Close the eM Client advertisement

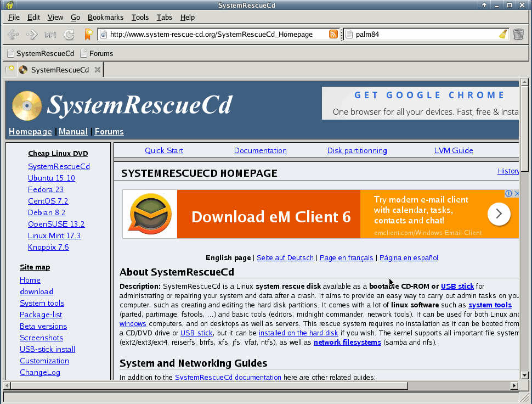coord(516,193)
